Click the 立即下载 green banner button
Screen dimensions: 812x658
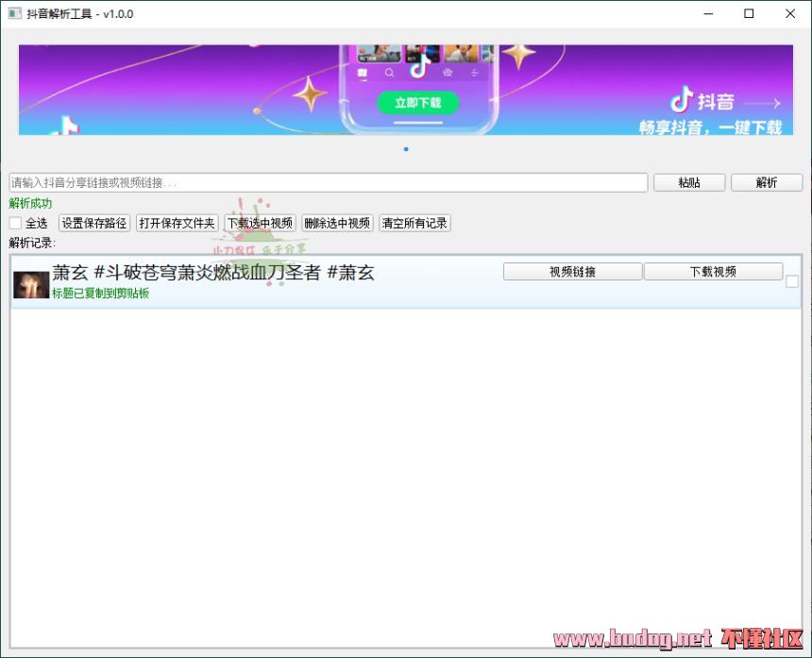(418, 103)
